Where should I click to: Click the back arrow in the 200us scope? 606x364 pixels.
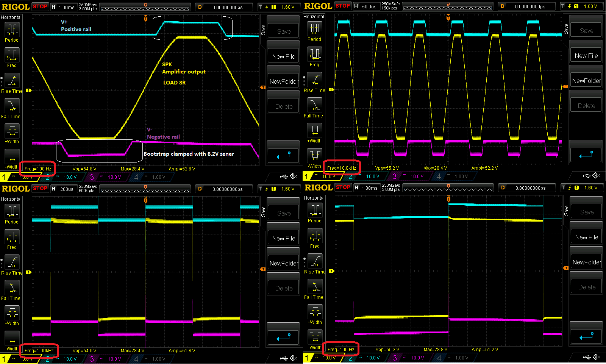click(284, 337)
